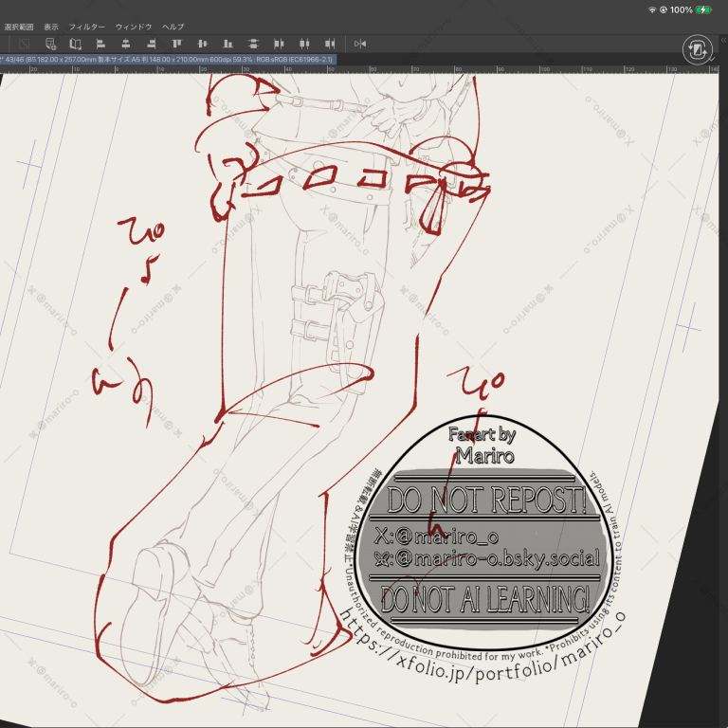Click the align horizontal centers icon
The image size is (728, 728).
(125, 44)
